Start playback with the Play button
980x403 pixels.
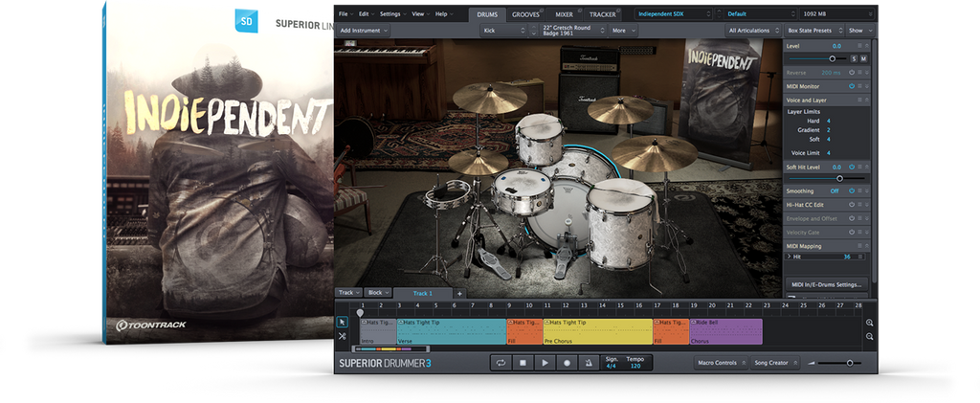[x=545, y=363]
